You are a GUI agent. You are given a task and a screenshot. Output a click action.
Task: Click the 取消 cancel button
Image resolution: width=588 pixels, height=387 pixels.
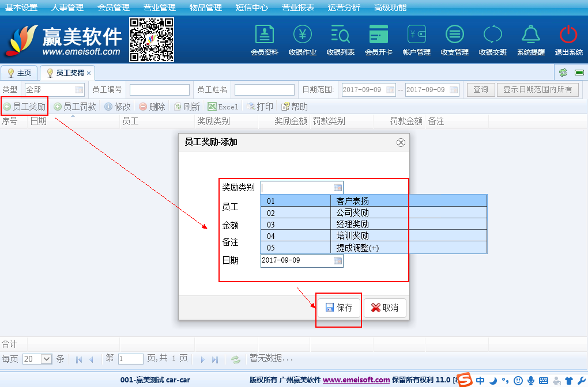pos(385,308)
